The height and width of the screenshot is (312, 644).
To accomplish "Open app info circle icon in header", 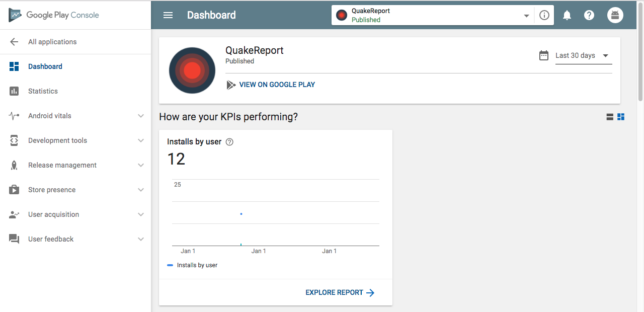I will (x=544, y=15).
